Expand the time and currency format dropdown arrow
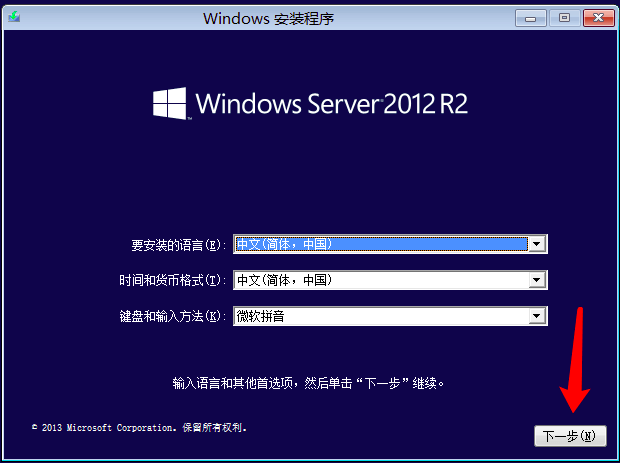This screenshot has width=620, height=463. pyautogui.click(x=537, y=280)
